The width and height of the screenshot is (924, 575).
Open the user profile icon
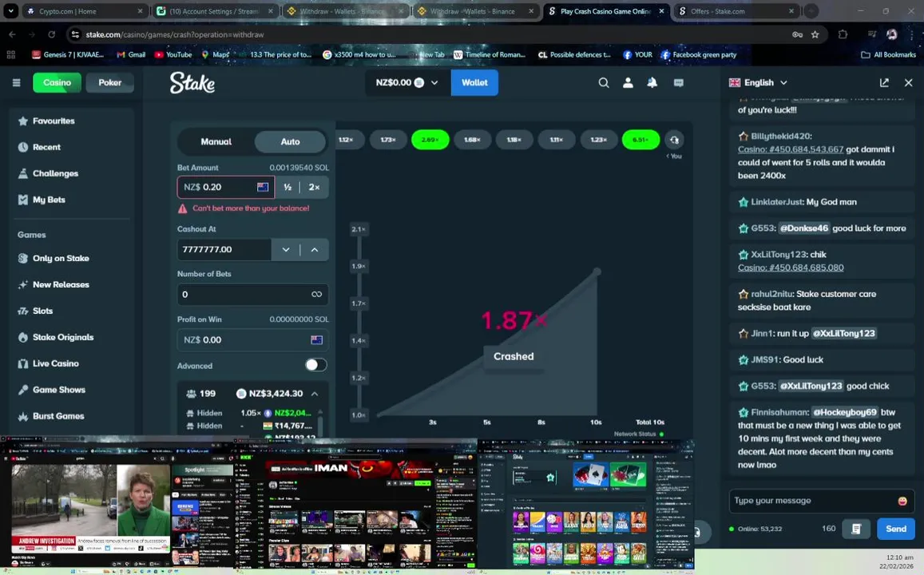[x=629, y=82]
